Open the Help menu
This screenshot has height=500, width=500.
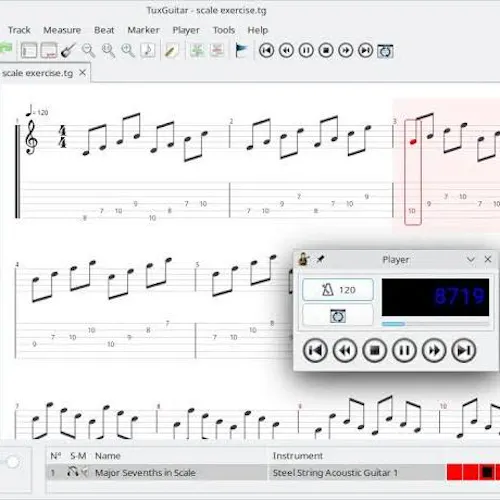pyautogui.click(x=257, y=30)
